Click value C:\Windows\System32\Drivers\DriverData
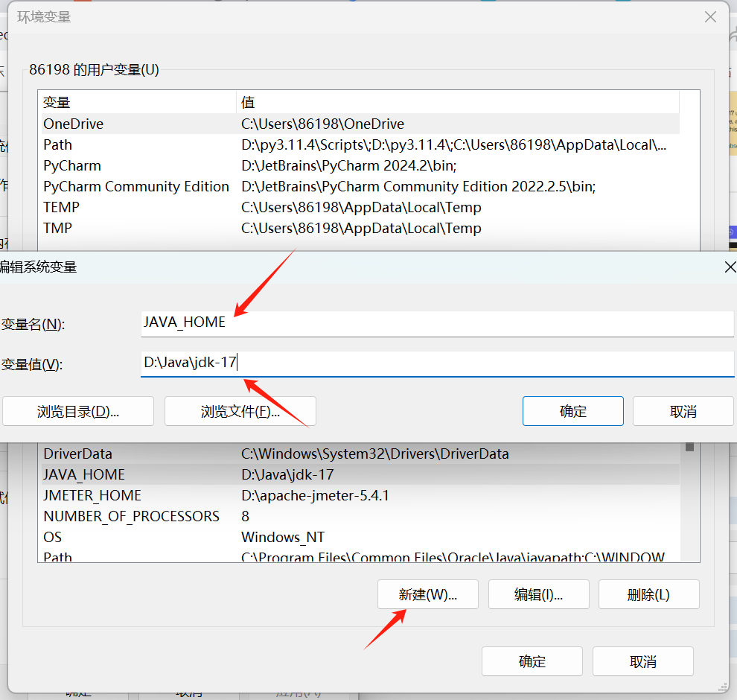This screenshot has height=700, width=737. tap(375, 454)
